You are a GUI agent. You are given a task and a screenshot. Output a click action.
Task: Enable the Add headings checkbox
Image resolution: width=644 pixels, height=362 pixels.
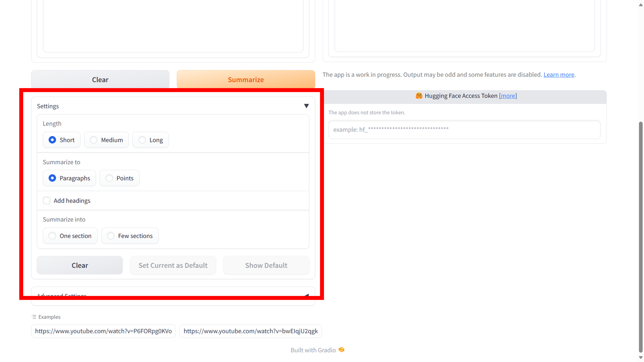click(x=47, y=201)
